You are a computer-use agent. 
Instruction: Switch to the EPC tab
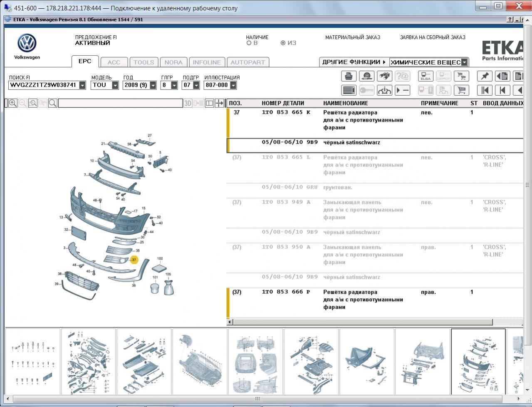(85, 61)
